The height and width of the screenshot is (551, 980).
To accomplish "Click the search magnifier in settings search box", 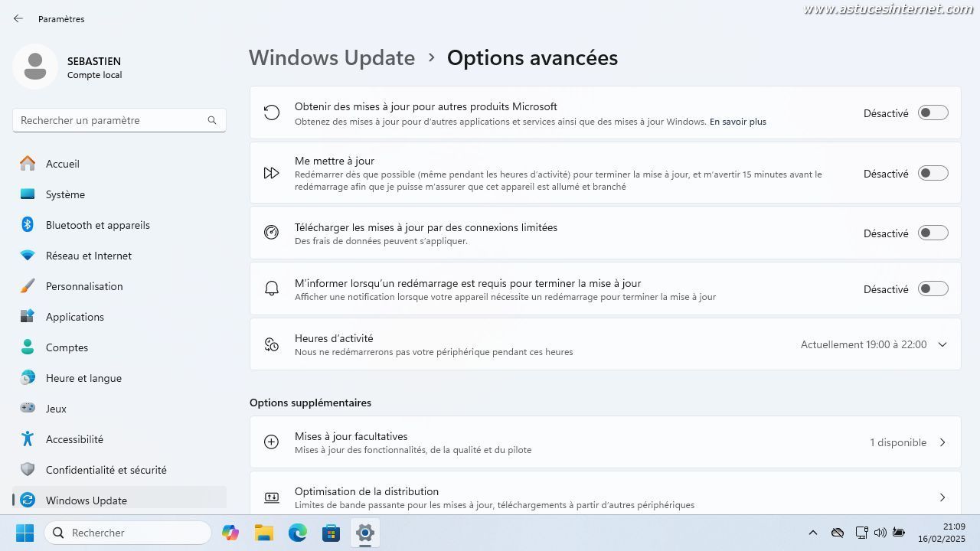I will click(212, 120).
